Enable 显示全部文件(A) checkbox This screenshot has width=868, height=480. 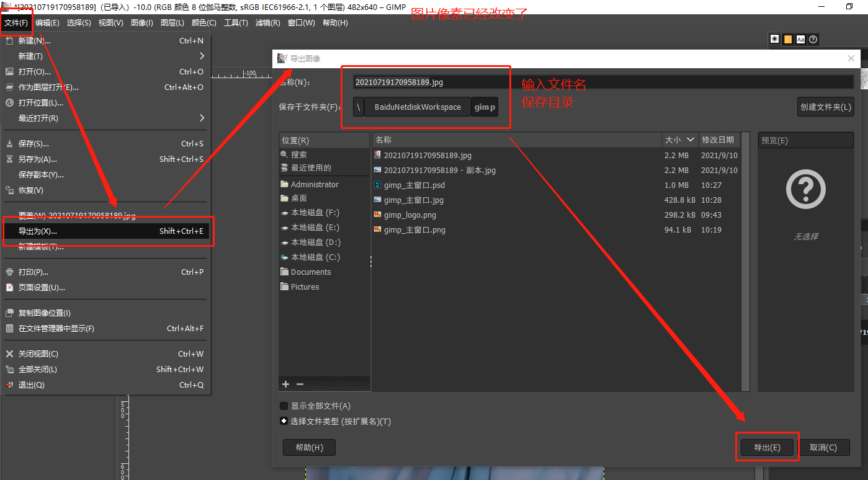(x=284, y=406)
